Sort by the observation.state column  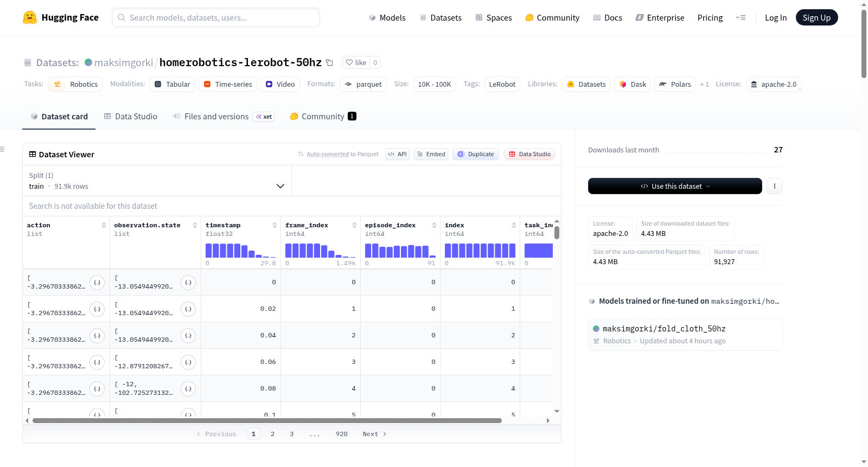[195, 225]
